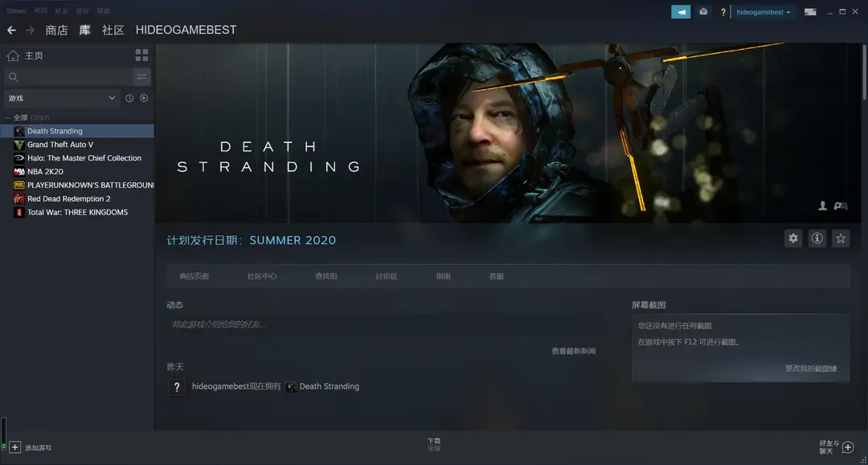Image resolution: width=868 pixels, height=465 pixels.
Task: Click the magnifier search icon
Action: pos(14,77)
